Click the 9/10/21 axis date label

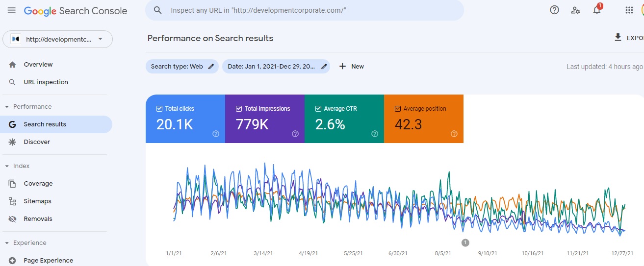(488, 253)
